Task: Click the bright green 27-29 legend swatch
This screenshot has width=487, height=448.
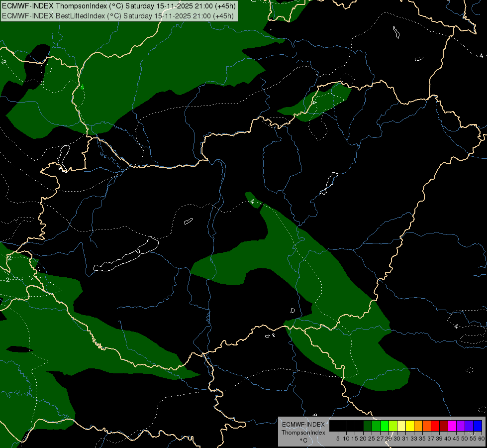Action: point(384,426)
